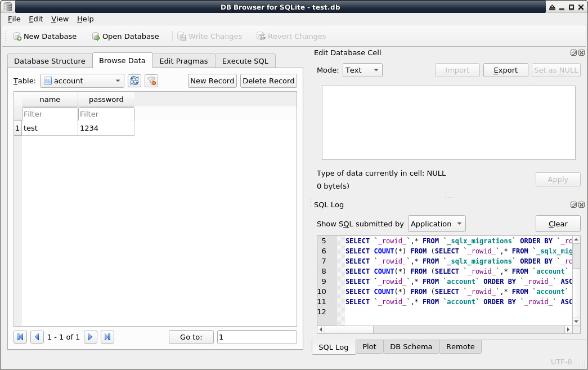
Task: Go to next page of records
Action: 91,337
